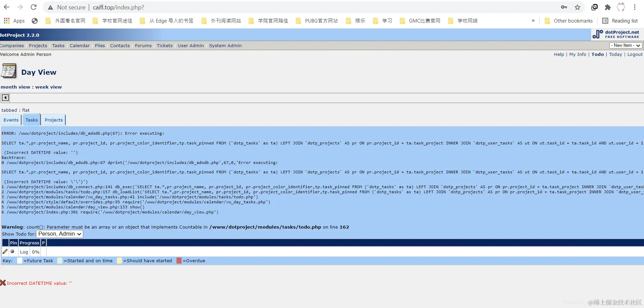Open the Chrome three-dot menu

[x=635, y=7]
